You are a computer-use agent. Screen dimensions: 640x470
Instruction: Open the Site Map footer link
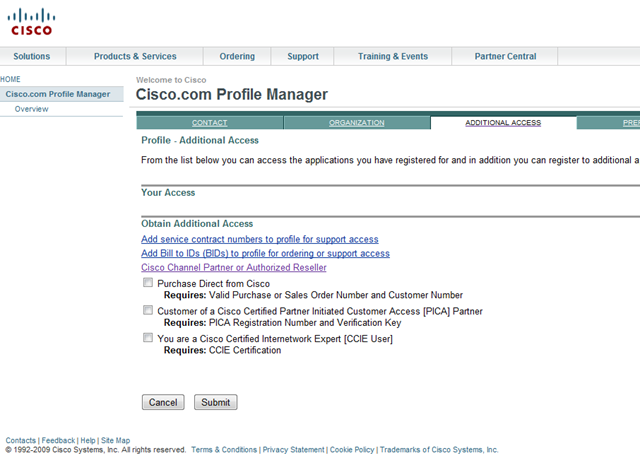click(x=116, y=440)
